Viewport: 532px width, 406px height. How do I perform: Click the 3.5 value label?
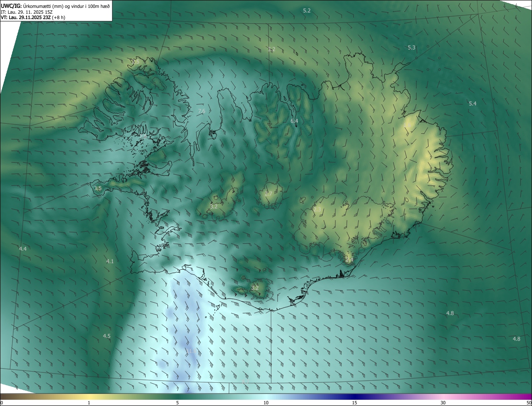tap(98, 188)
